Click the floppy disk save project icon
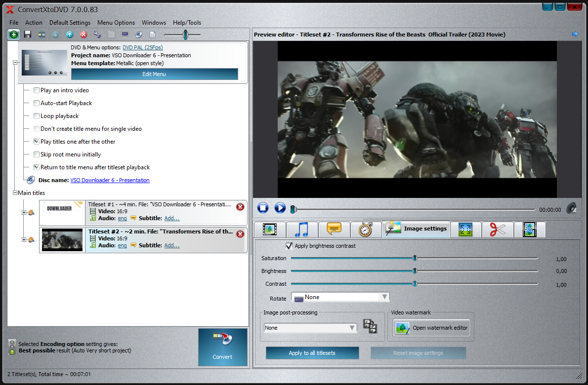588x385 pixels. [x=28, y=35]
